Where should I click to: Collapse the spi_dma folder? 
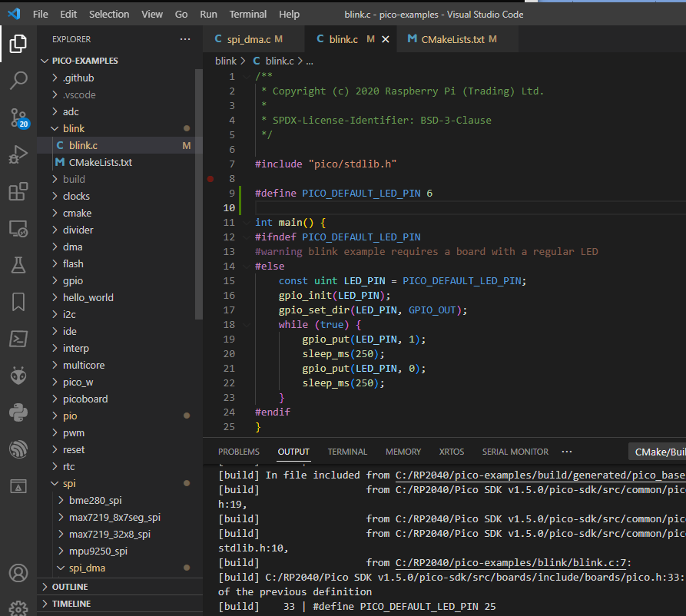point(61,568)
